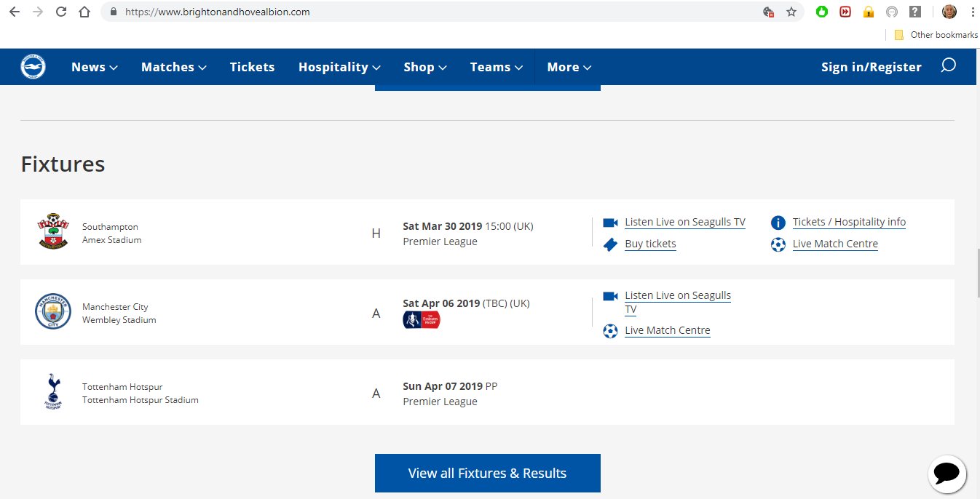The image size is (980, 499).
Task: Open the Other bookmarks folder
Action: 936,35
